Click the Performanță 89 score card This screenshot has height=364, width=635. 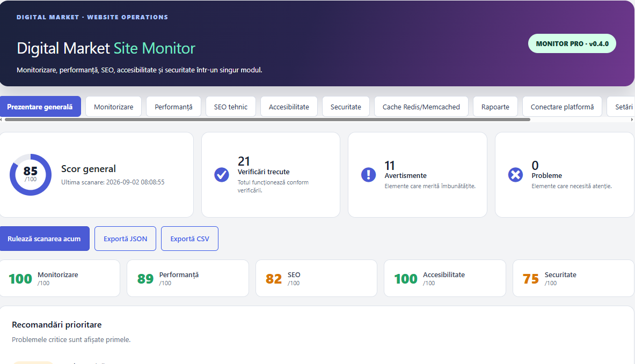(x=188, y=278)
